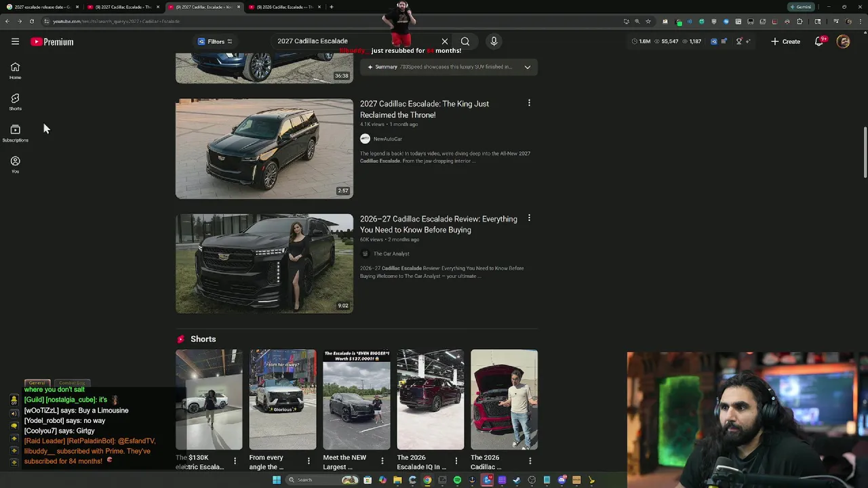Open more options for Escalade Review video

[529, 218]
